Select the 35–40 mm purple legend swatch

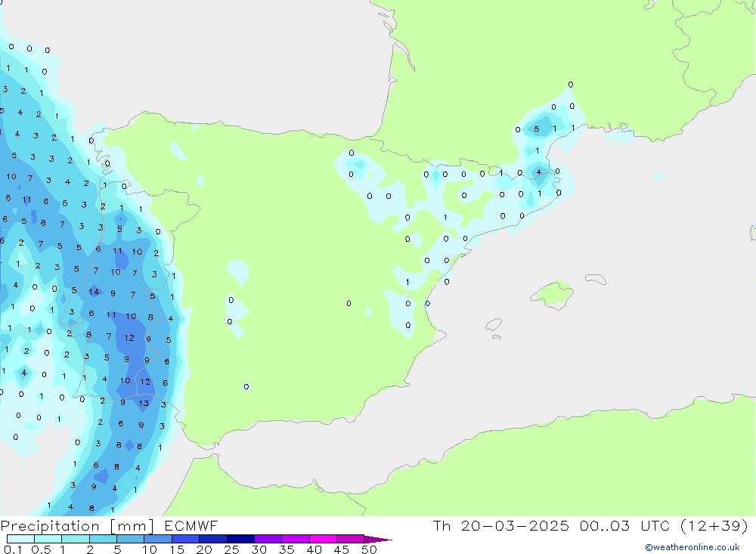[x=296, y=539]
